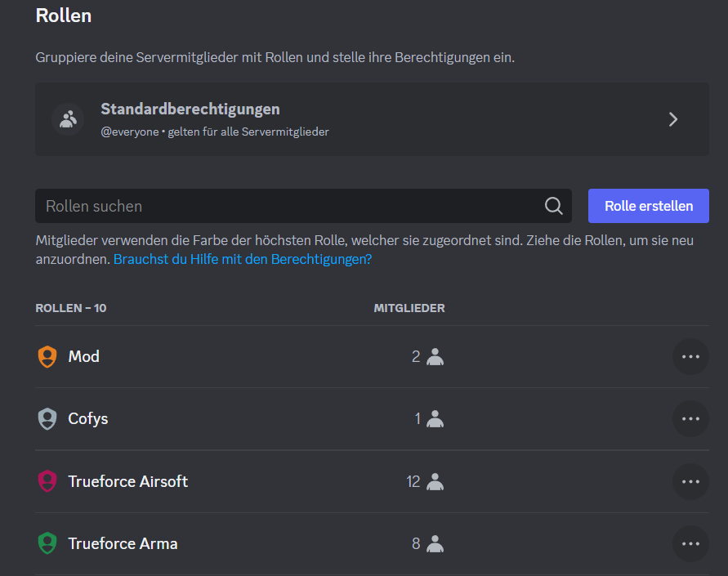
Task: View Trueforce Airsoft's 12 members via person icon
Action: [x=435, y=481]
